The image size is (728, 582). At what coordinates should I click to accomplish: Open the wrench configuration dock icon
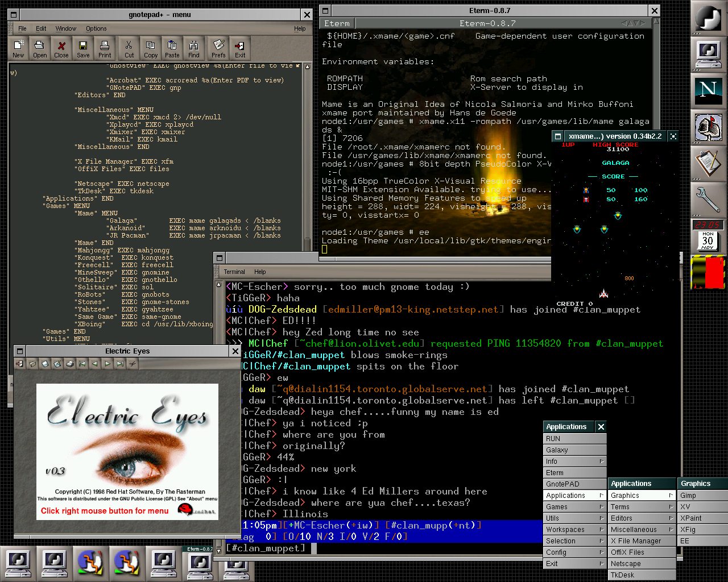pos(709,200)
